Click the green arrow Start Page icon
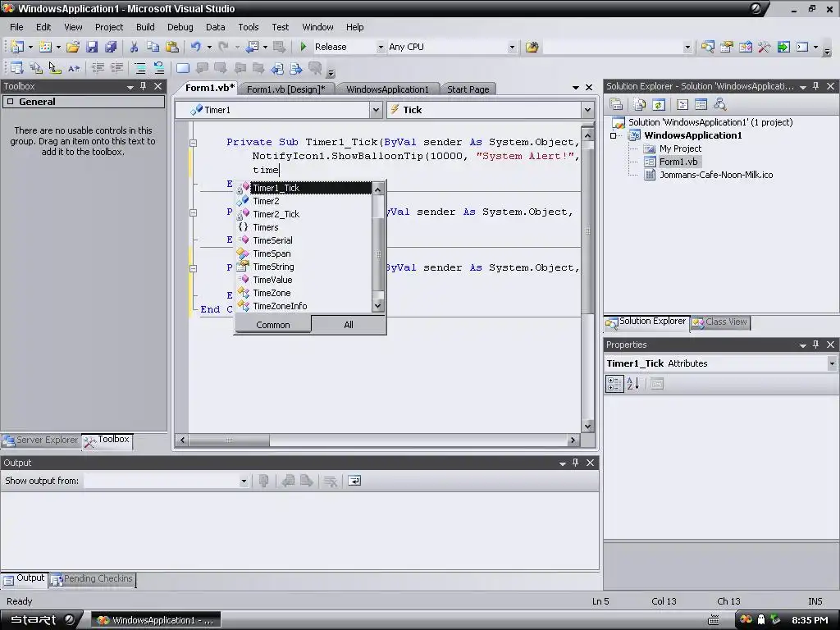This screenshot has height=630, width=840. (x=783, y=47)
